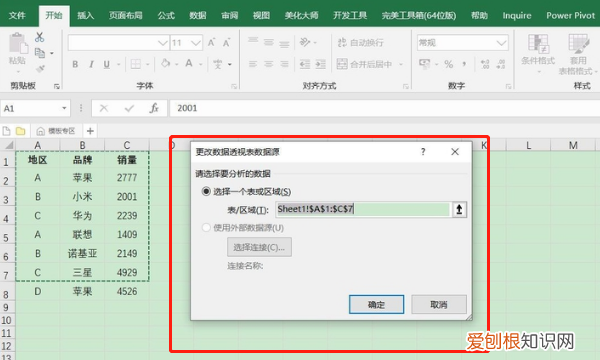This screenshot has width=600, height=360.
Task: Select cell containing 诺基亚
Action: coord(82,253)
